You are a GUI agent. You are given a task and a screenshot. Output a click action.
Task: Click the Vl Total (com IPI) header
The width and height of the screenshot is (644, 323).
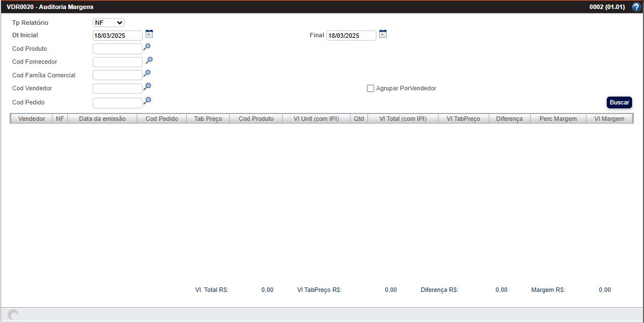(402, 119)
